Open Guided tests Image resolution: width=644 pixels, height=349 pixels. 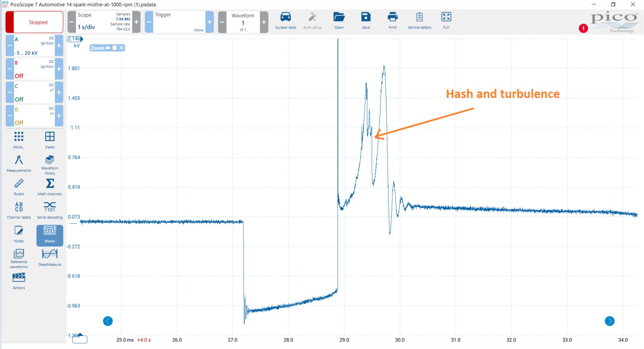tap(286, 20)
